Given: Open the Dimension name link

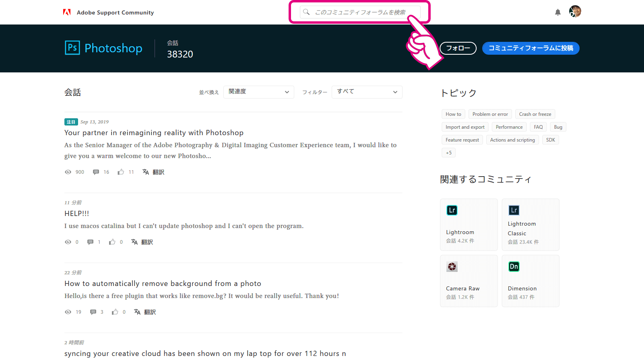Looking at the screenshot, I should pyautogui.click(x=522, y=288).
